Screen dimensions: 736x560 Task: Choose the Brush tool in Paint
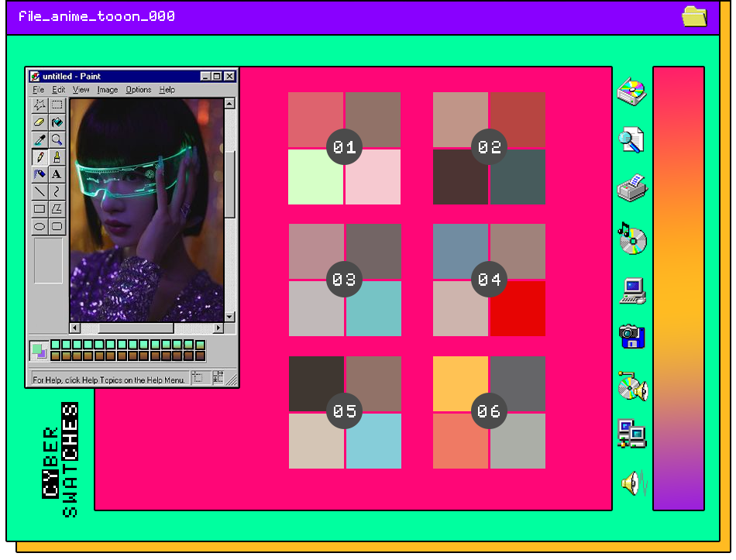(x=57, y=156)
